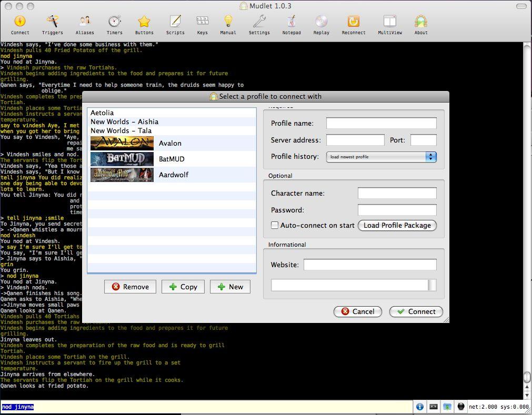Enable Auto-connect on start checkbox

click(275, 225)
